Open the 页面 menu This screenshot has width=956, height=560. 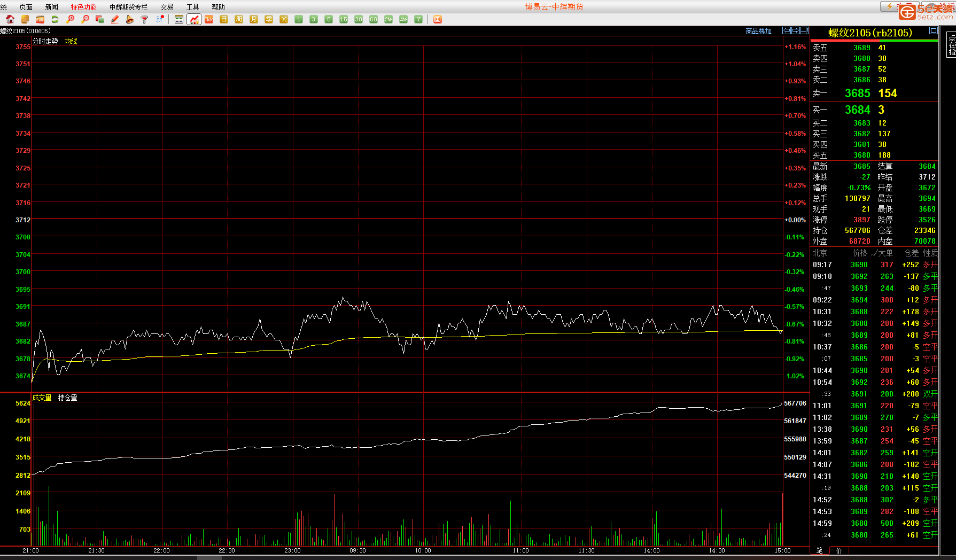(26, 7)
